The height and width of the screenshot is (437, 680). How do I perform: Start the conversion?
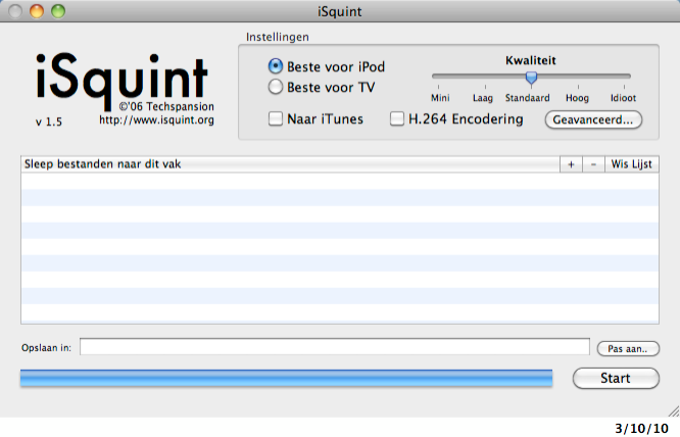616,378
